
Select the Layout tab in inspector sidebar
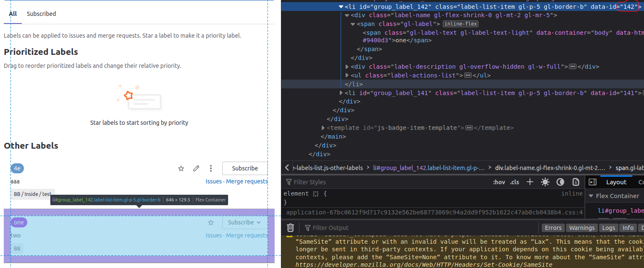click(x=616, y=182)
